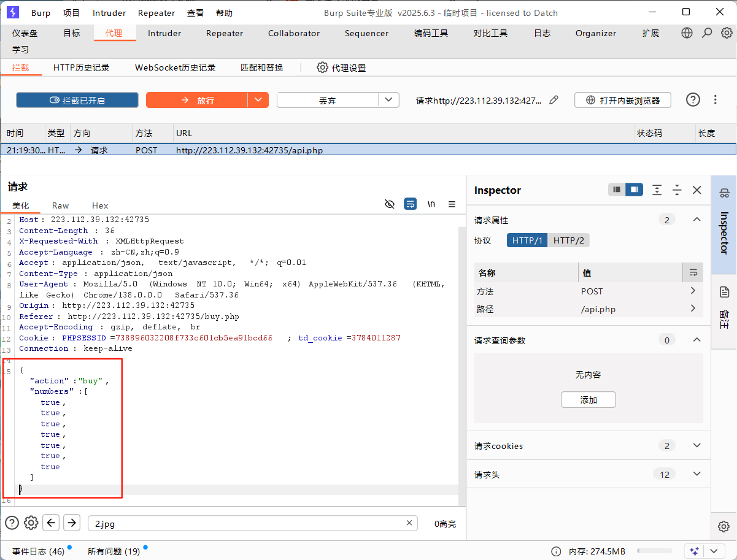The height and width of the screenshot is (560, 737).
Task: Collapse the 请求查询参数 section
Action: pyautogui.click(x=696, y=340)
